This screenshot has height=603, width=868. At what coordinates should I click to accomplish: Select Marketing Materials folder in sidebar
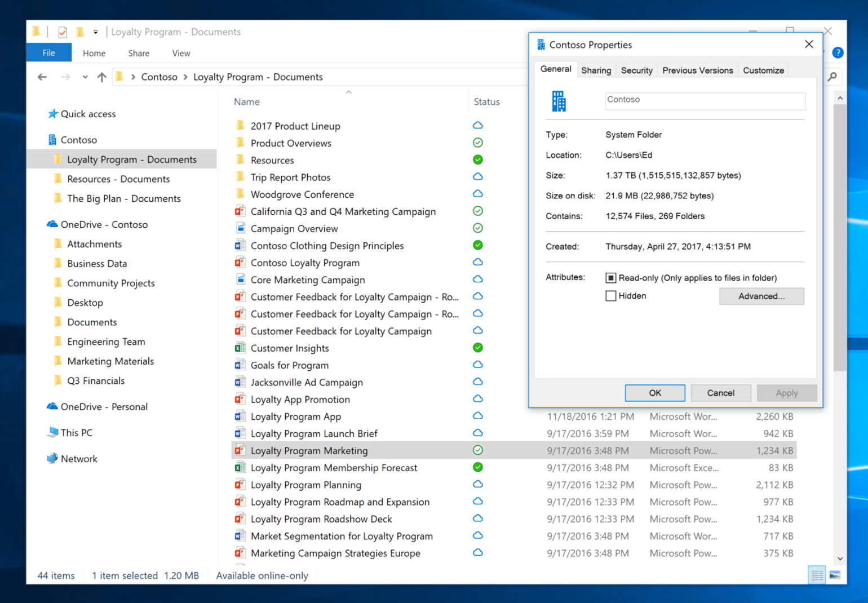pyautogui.click(x=110, y=361)
